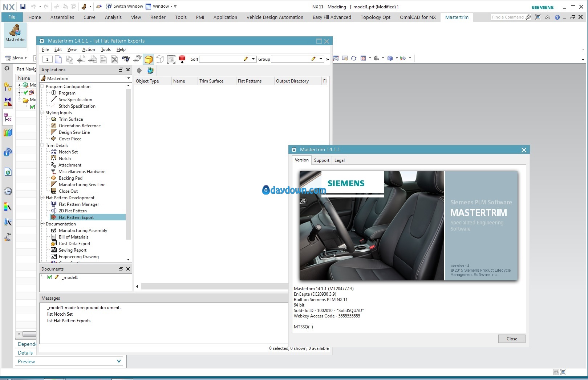Select Bill of Materials tree item

pos(73,237)
